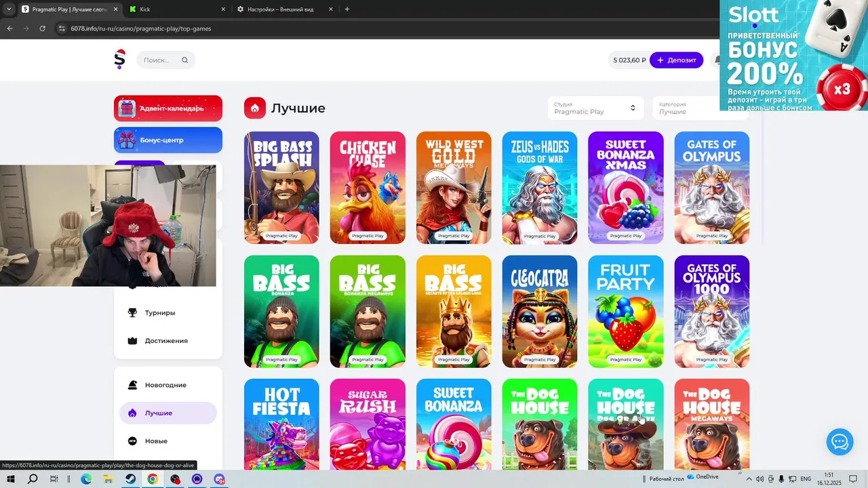Switch to Настройки – Внешний вид tab
This screenshot has height=488, width=868.
coord(285,9)
